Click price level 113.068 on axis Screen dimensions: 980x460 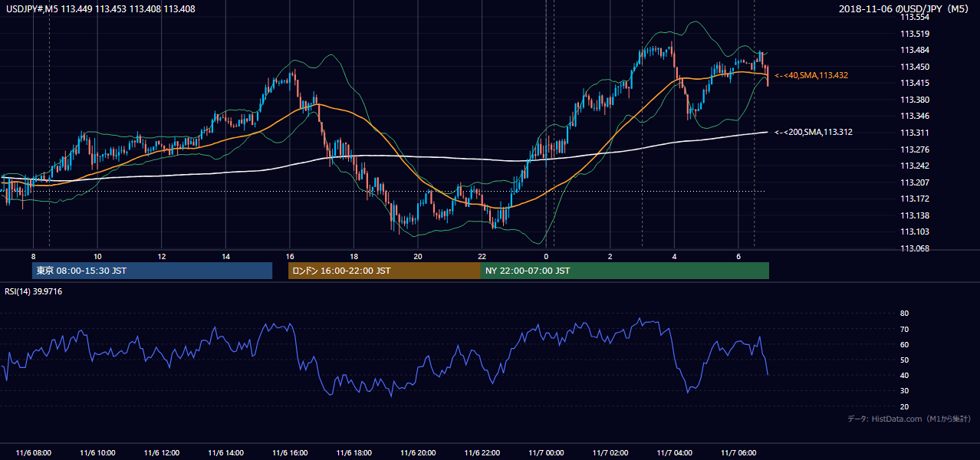pos(915,248)
